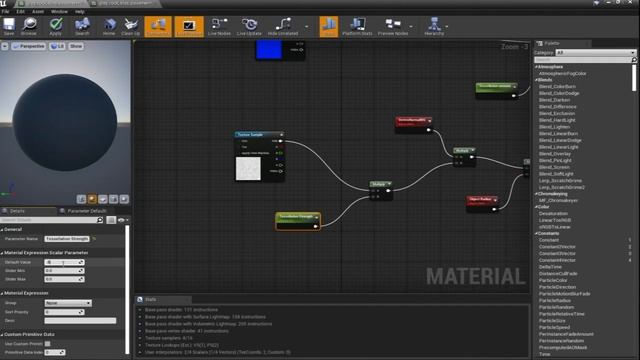
Task: Click the Hide Unrelated toolbar icon
Action: [x=283, y=26]
